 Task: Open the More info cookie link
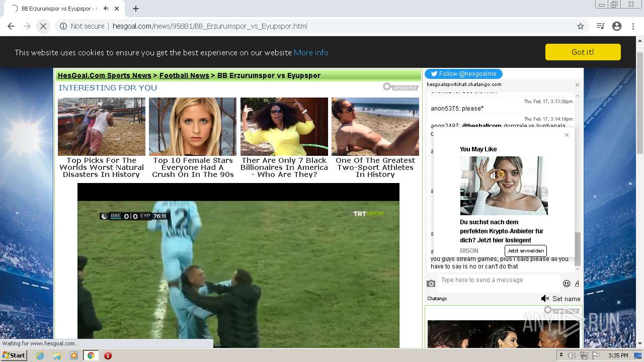(311, 52)
